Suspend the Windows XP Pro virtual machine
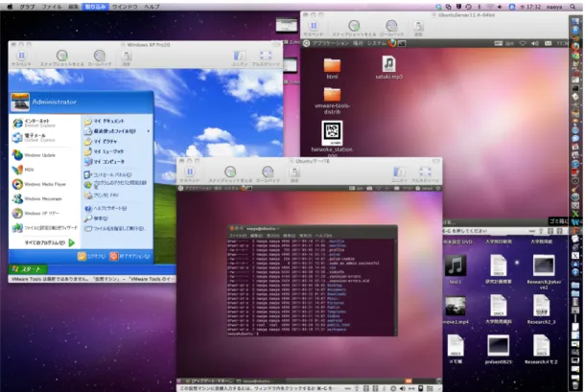Viewport: 585px width, 392px height. pos(22,58)
